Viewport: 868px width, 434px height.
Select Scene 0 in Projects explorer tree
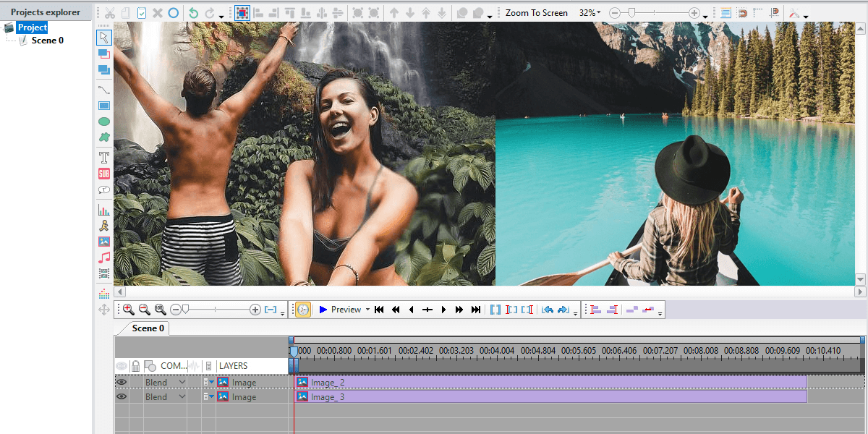tap(47, 41)
